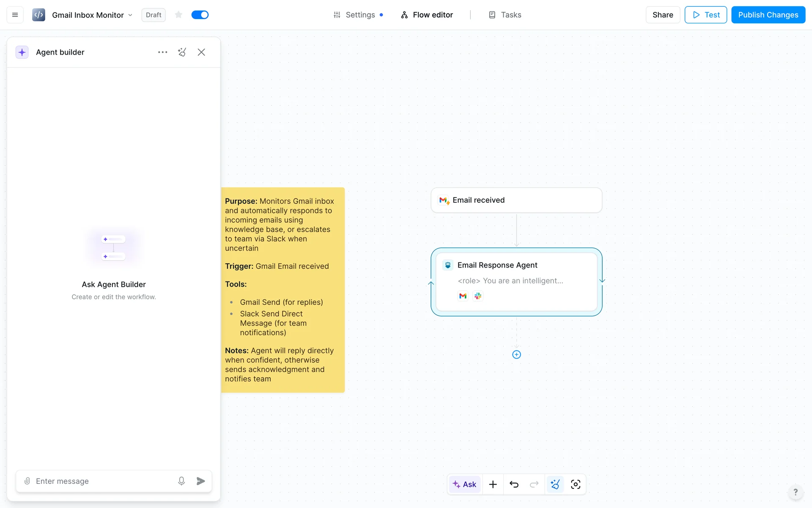Send the message with the arrow icon
The image size is (812, 508).
(x=201, y=481)
